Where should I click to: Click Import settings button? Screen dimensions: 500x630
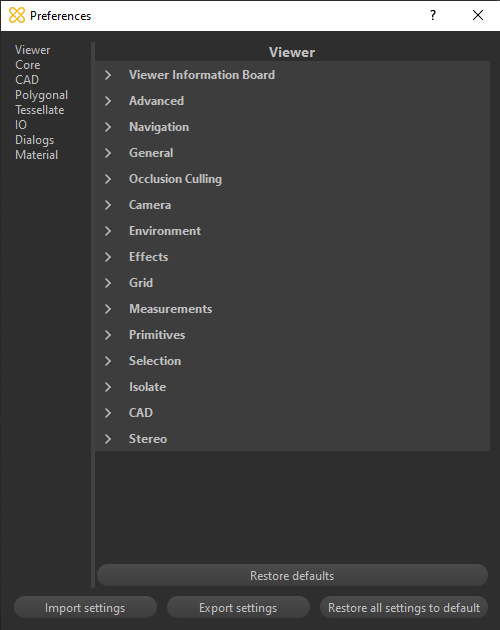tap(85, 608)
